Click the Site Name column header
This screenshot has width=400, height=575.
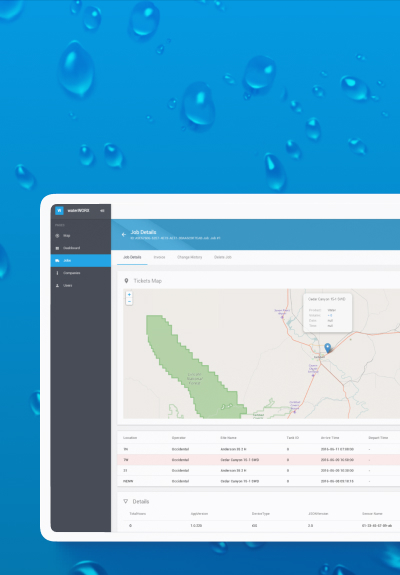(x=228, y=438)
